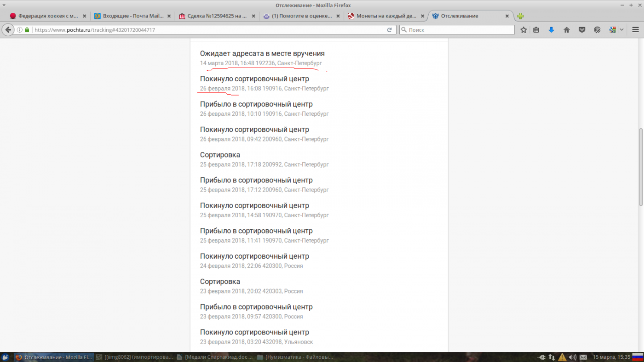Open the bookmarks list icon
This screenshot has width=644, height=362.
(x=536, y=30)
